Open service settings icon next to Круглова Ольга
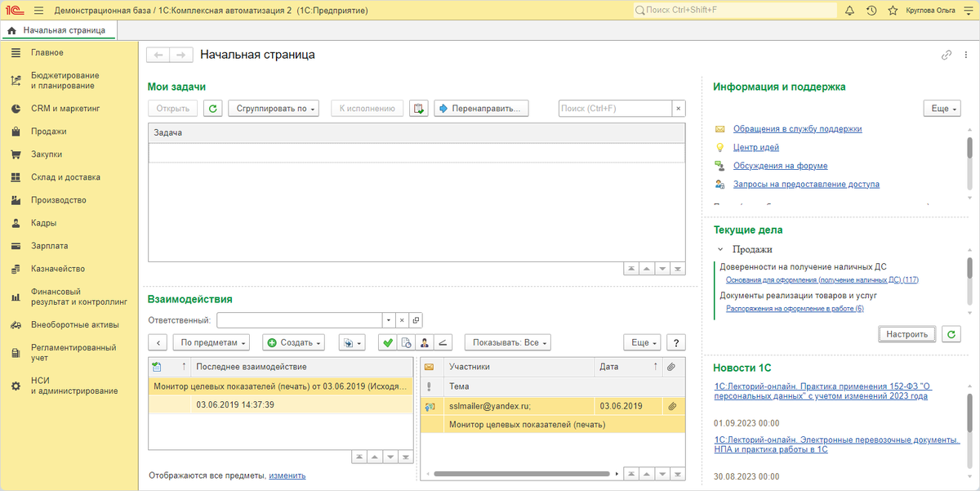 click(x=967, y=11)
